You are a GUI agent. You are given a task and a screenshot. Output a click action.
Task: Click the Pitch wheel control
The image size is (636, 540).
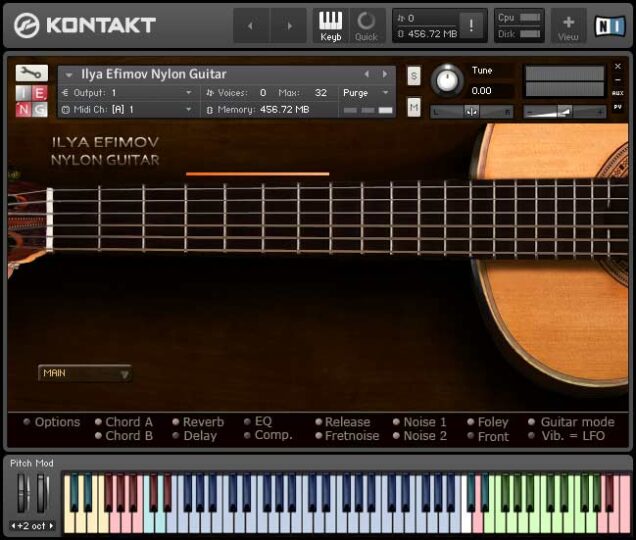pyautogui.click(x=22, y=493)
